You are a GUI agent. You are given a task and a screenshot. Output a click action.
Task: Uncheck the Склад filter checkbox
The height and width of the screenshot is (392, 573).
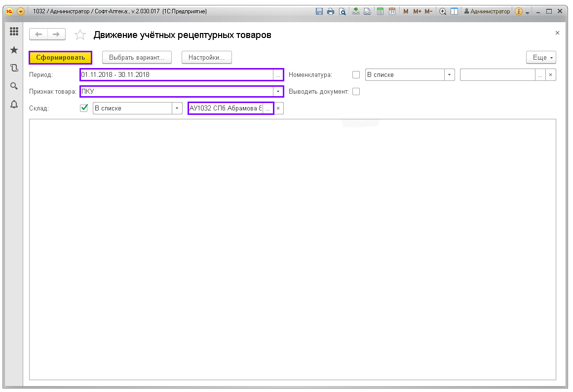coord(84,108)
